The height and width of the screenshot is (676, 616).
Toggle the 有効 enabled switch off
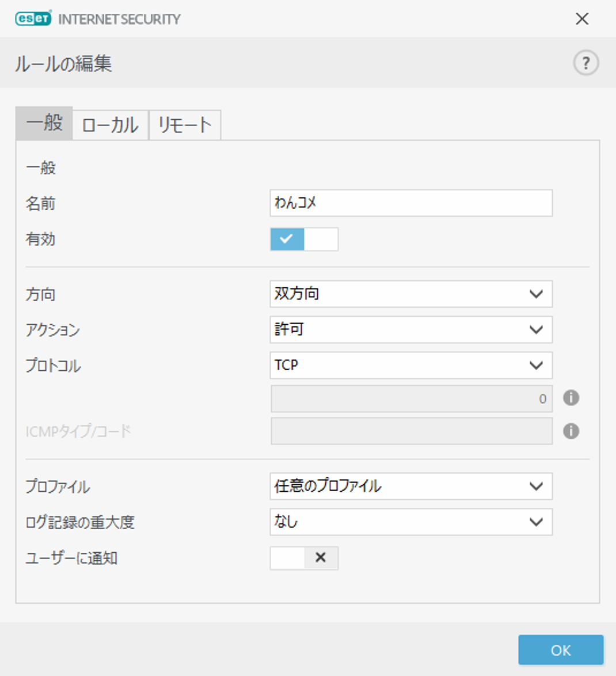[304, 239]
